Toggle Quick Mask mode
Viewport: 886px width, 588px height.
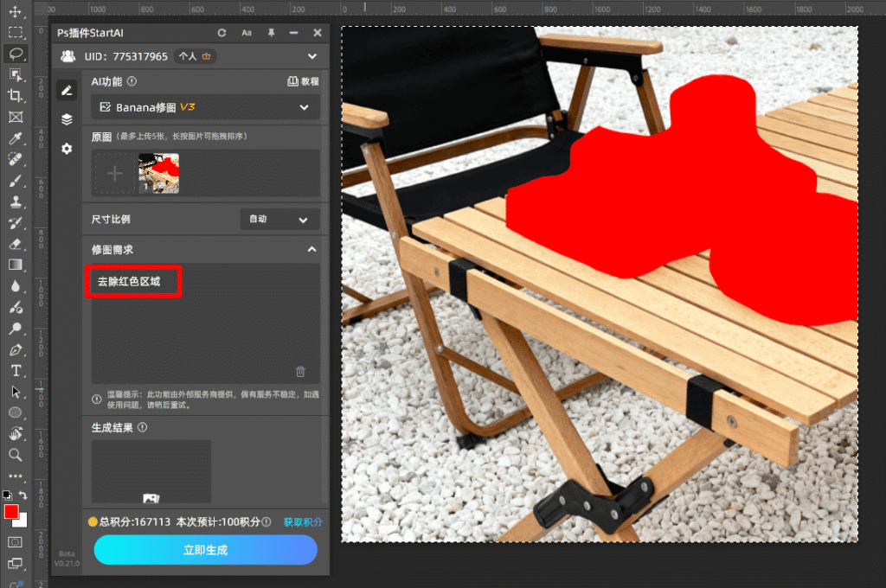[16, 542]
